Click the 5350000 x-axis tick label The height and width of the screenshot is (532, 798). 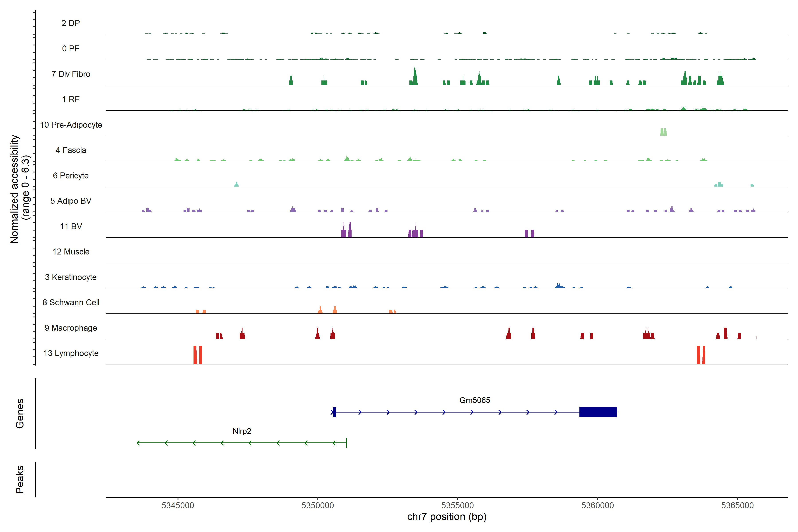(x=318, y=505)
